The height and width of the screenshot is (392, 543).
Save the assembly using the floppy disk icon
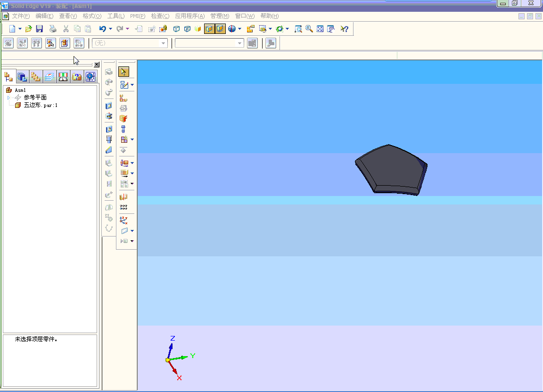(40, 29)
